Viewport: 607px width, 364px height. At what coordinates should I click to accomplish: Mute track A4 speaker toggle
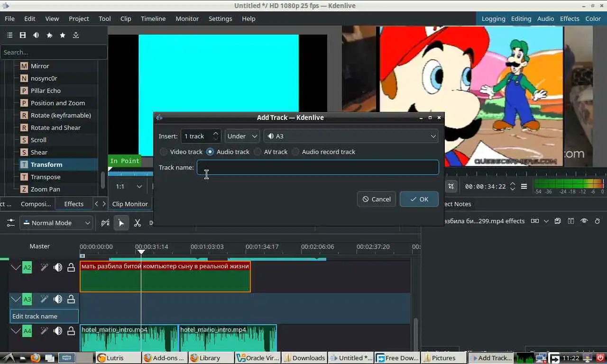pos(58,331)
